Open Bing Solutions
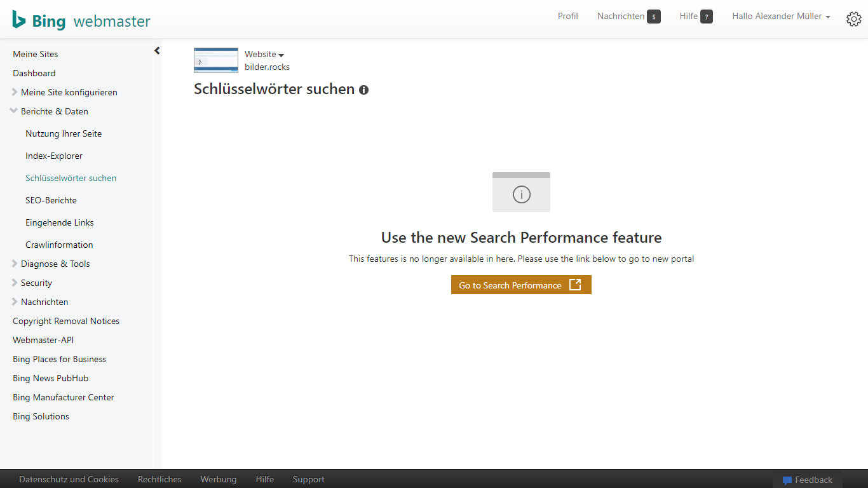Image resolution: width=868 pixels, height=488 pixels. coord(41,416)
